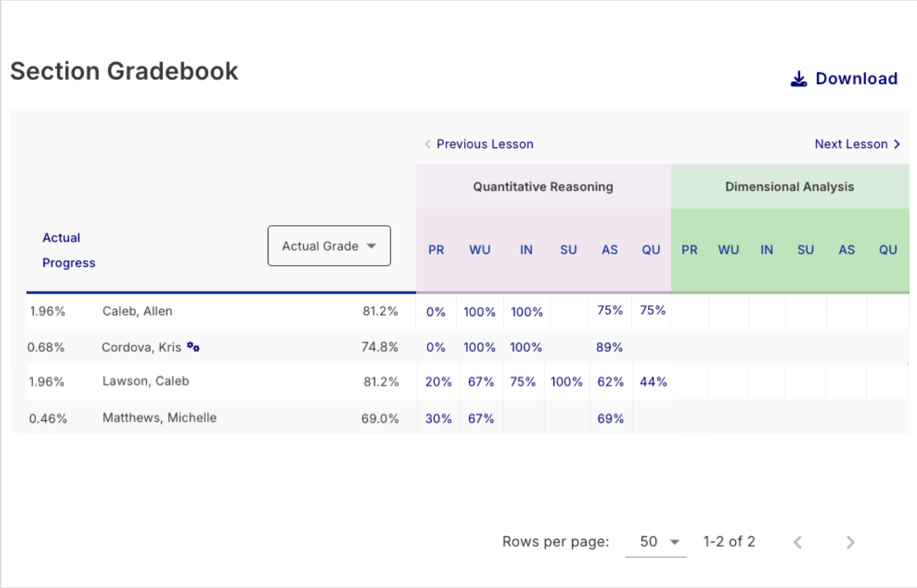
Task: Click the Download icon
Action: pyautogui.click(x=799, y=79)
